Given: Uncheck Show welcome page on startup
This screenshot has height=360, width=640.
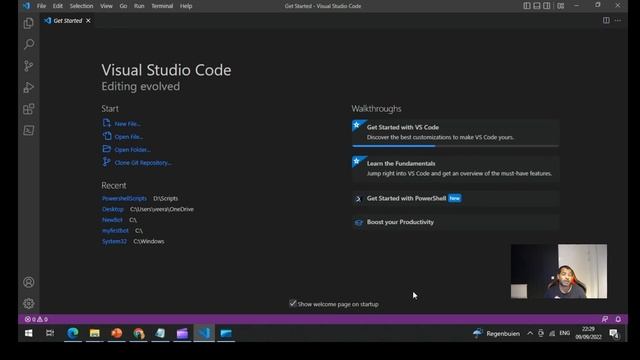Looking at the screenshot, I should tap(293, 303).
